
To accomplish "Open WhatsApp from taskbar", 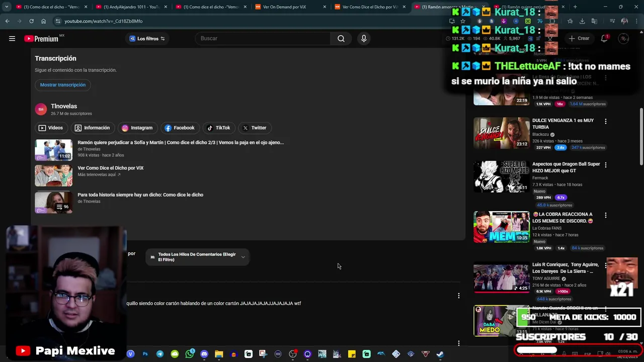I will pyautogui.click(x=190, y=354).
